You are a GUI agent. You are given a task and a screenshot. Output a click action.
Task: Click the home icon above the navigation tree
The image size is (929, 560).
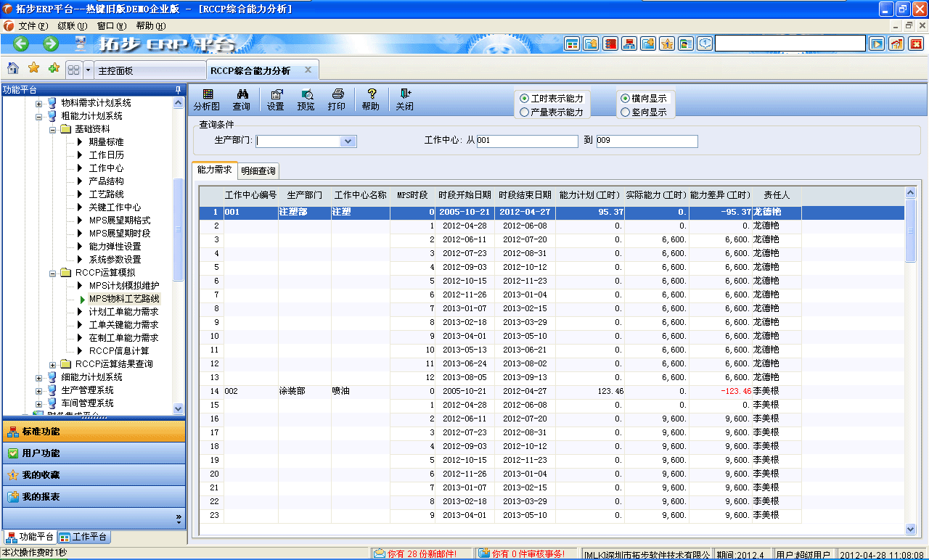click(12, 69)
